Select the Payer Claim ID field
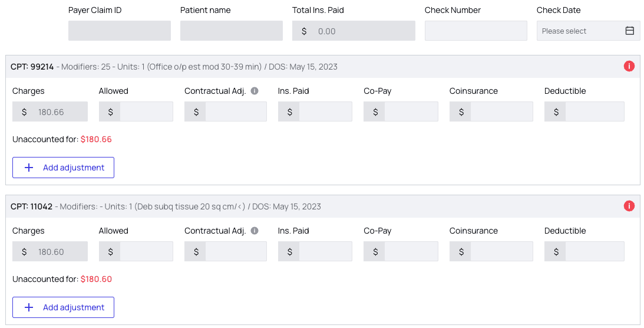The width and height of the screenshot is (644, 328). [x=120, y=31]
